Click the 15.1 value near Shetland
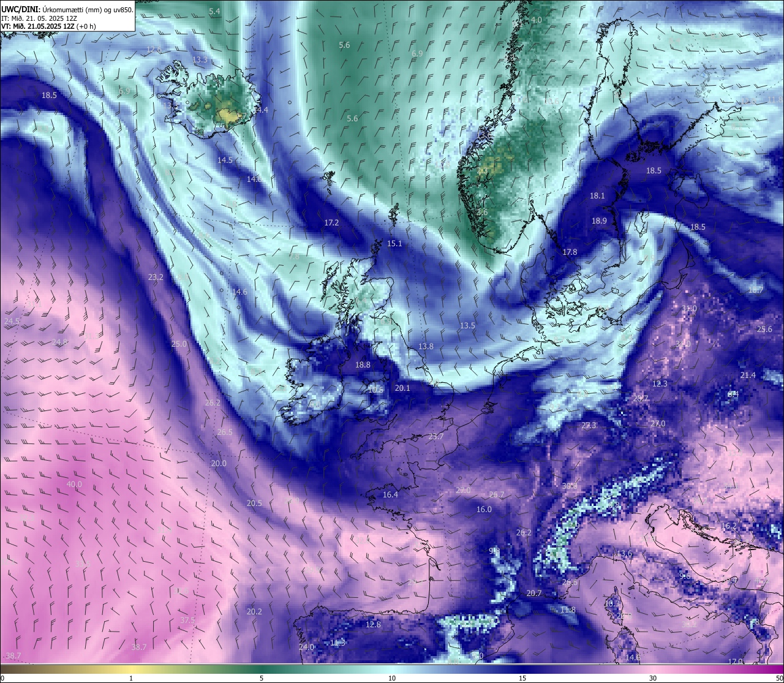Image resolution: width=784 pixels, height=683 pixels. [x=394, y=244]
